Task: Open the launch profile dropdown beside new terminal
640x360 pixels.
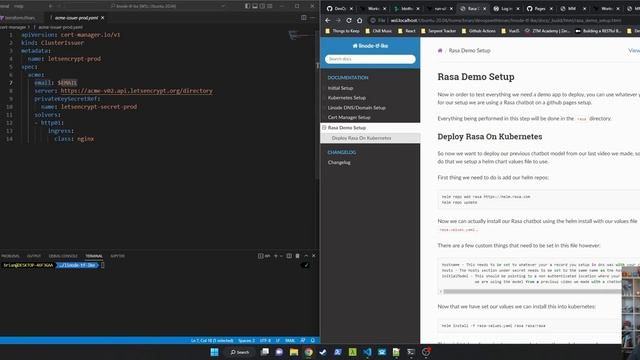Action: (281, 256)
